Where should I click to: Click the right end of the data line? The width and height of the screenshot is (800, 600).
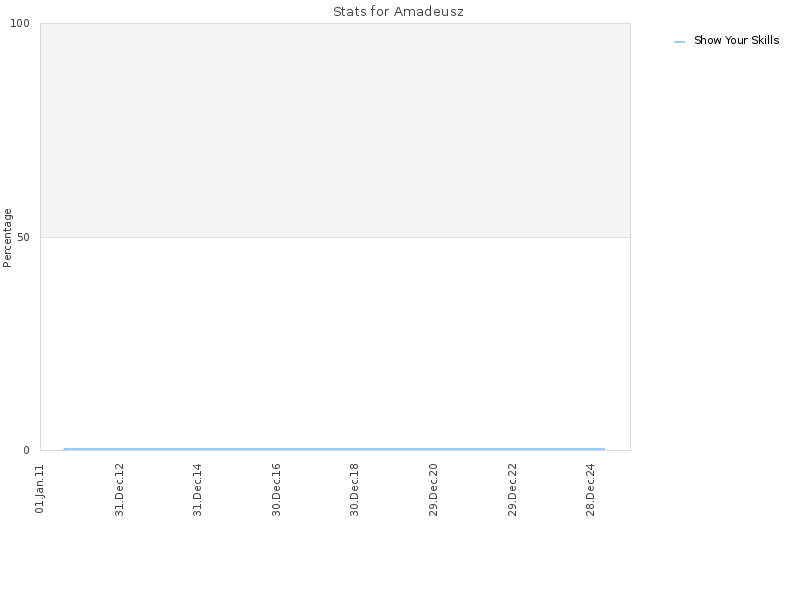pos(604,449)
